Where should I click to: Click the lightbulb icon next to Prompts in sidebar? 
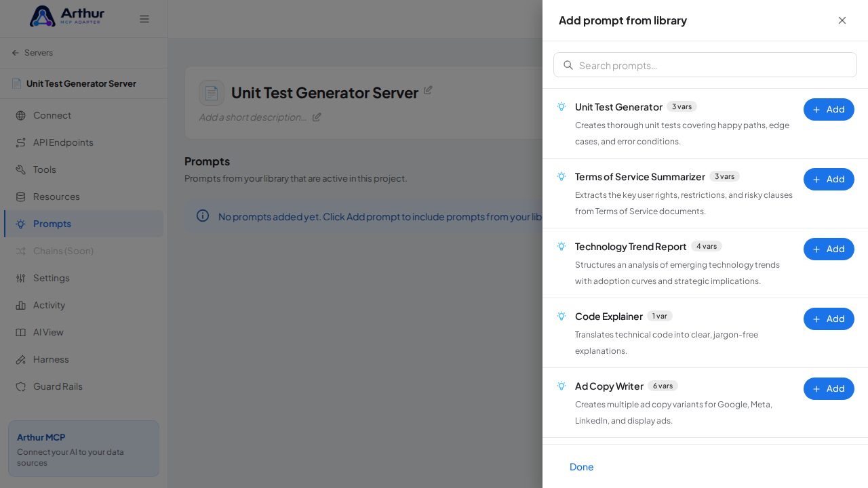[x=20, y=224]
